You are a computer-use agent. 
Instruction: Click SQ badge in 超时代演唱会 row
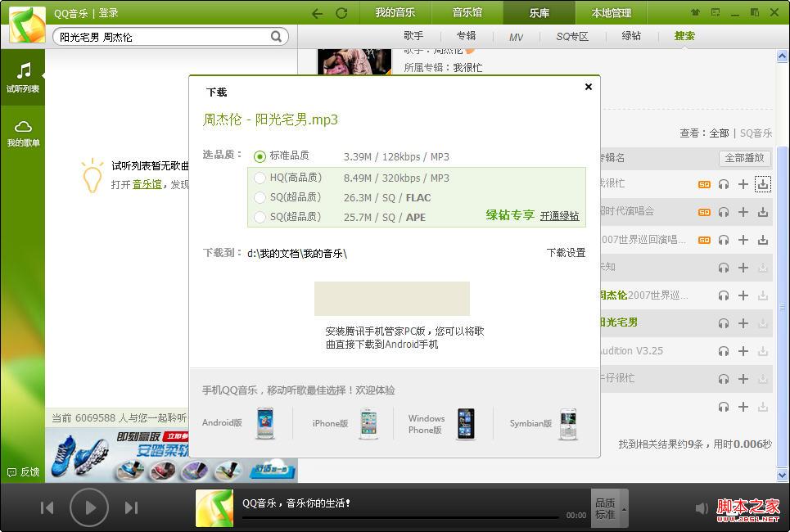point(704,212)
